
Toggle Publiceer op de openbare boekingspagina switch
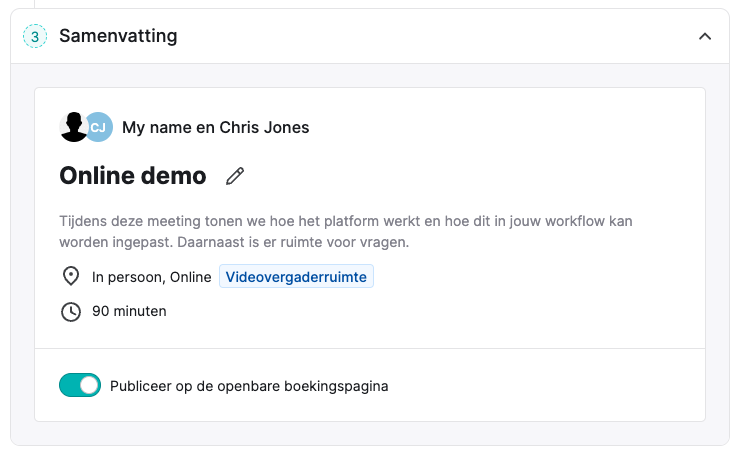pos(80,385)
